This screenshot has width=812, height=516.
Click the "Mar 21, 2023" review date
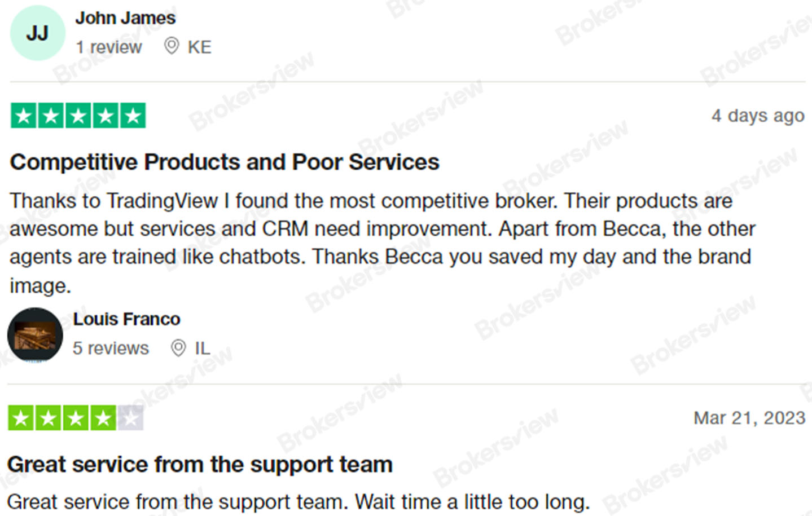pyautogui.click(x=749, y=418)
